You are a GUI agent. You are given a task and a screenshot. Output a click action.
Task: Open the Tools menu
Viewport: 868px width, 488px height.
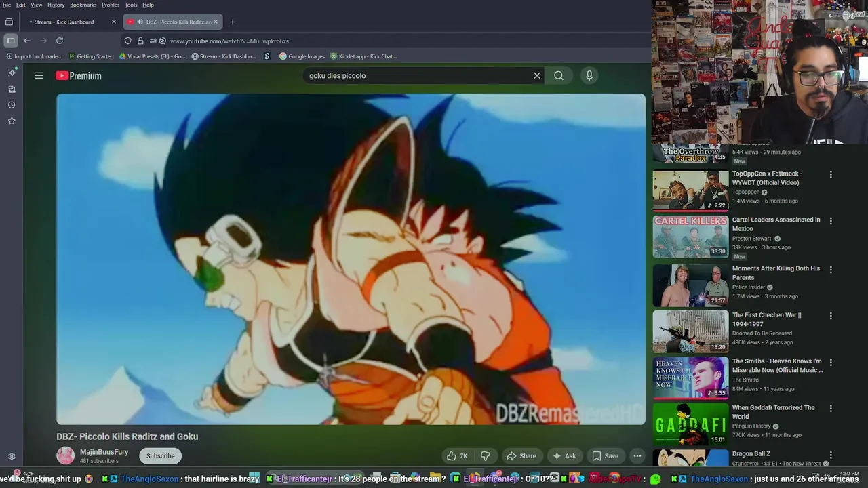point(131,5)
